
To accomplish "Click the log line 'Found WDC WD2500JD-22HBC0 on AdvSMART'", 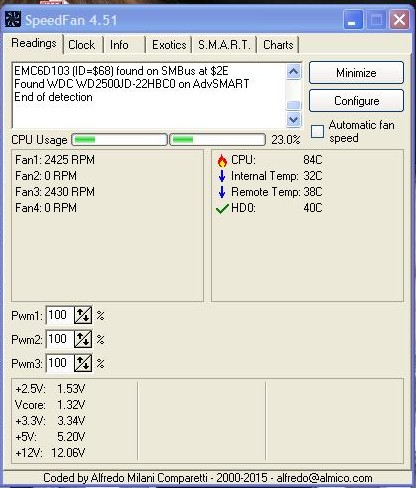I will (132, 84).
